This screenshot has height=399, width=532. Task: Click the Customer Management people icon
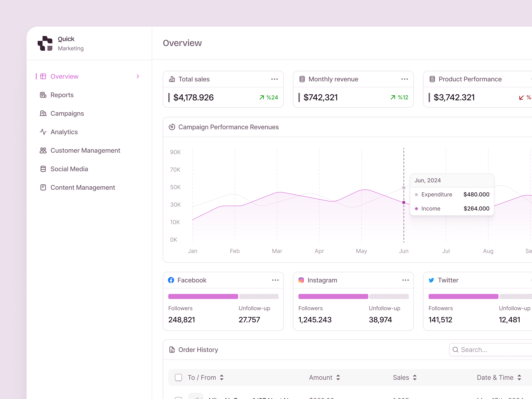[x=43, y=151]
